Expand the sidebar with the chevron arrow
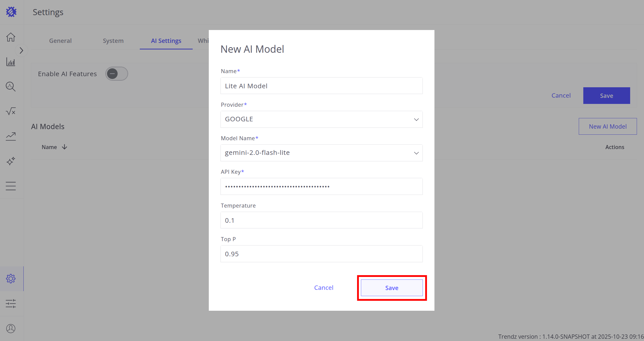Screen dimensions: 644x341 click(21, 51)
